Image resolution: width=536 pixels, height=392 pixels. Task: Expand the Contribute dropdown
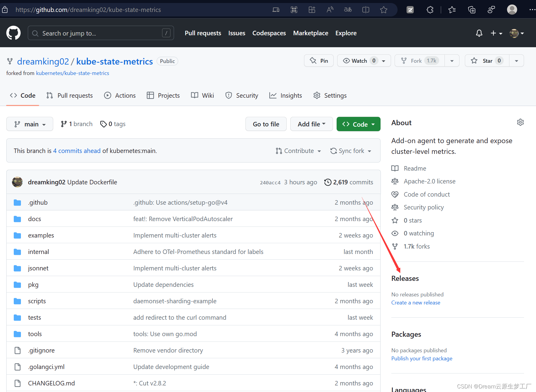[298, 151]
